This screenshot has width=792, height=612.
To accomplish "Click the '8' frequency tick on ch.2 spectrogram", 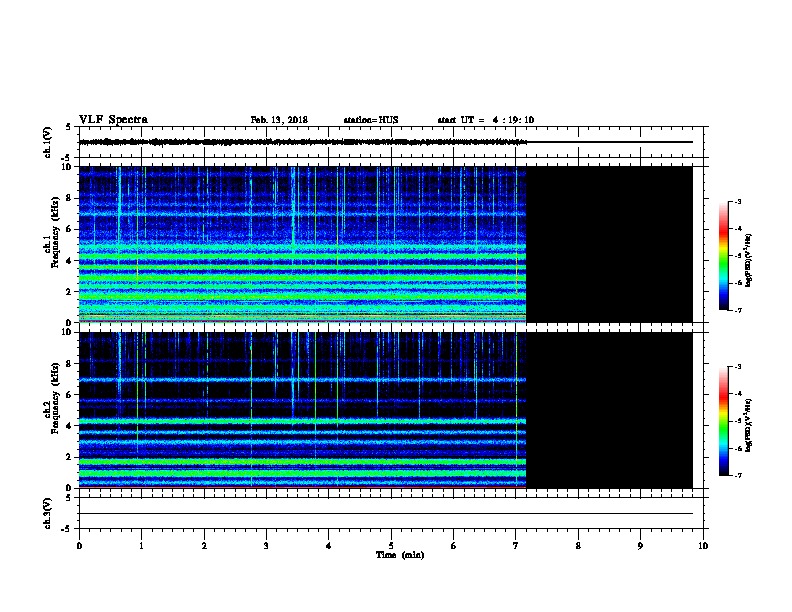I will [70, 364].
